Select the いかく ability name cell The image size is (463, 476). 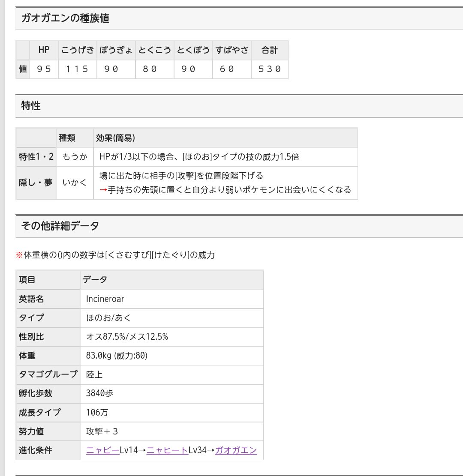tap(75, 183)
